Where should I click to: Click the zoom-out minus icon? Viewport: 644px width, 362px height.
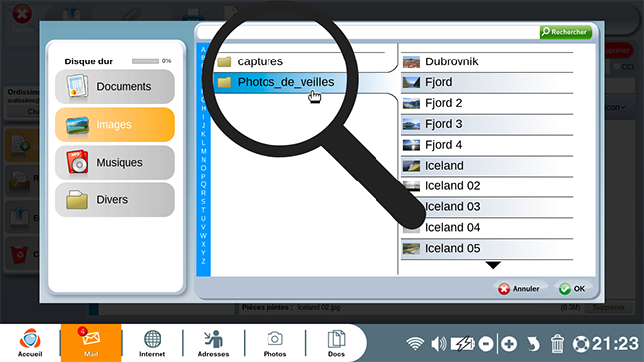coord(485,344)
